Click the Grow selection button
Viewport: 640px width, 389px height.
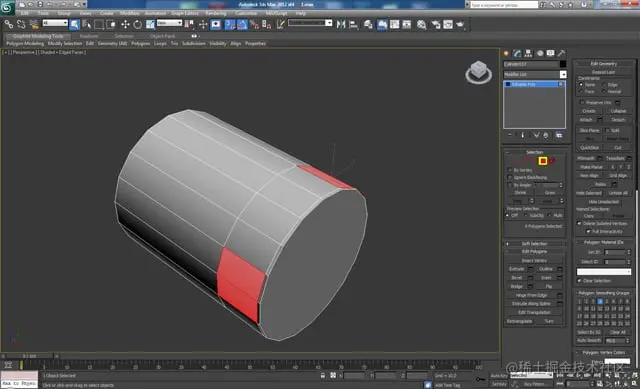coord(550,193)
